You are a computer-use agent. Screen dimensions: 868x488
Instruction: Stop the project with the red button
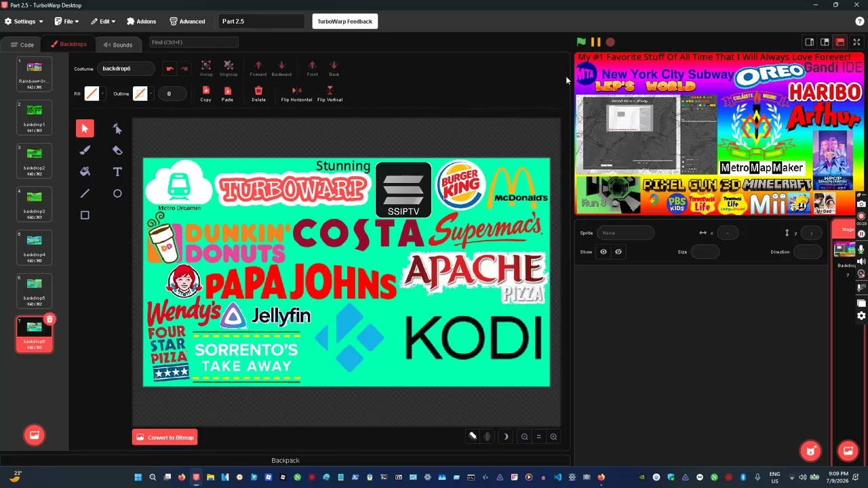coord(610,42)
